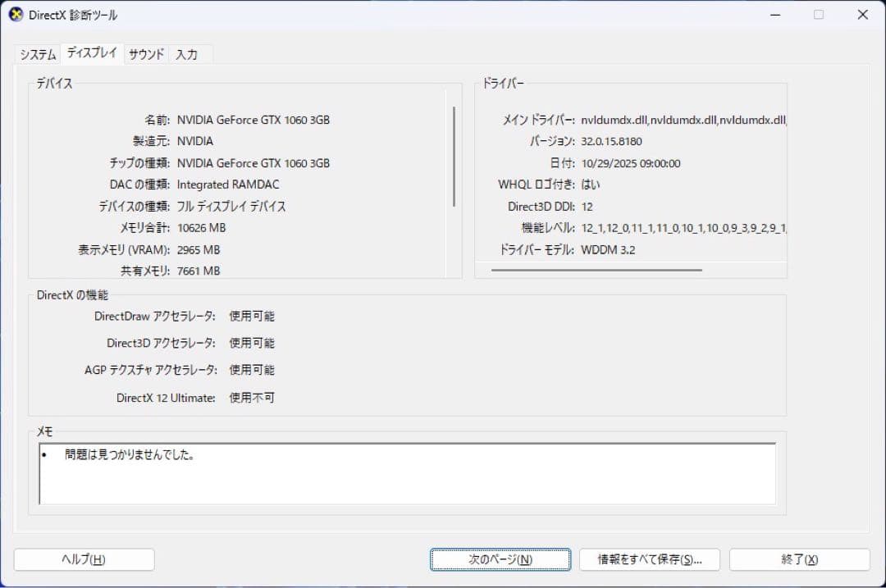The width and height of the screenshot is (886, 588).
Task: Click 情報をすべて保存(S)... button
Action: 649,560
